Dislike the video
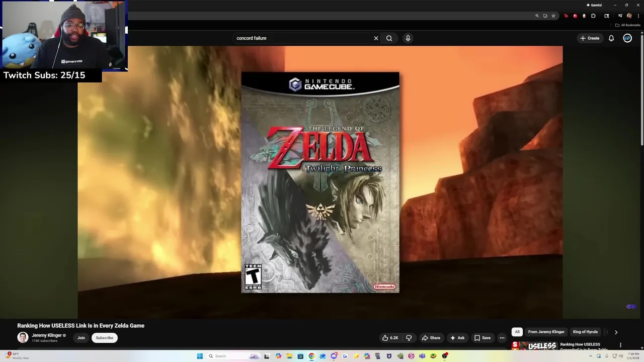Image resolution: width=644 pixels, height=362 pixels. click(x=409, y=338)
